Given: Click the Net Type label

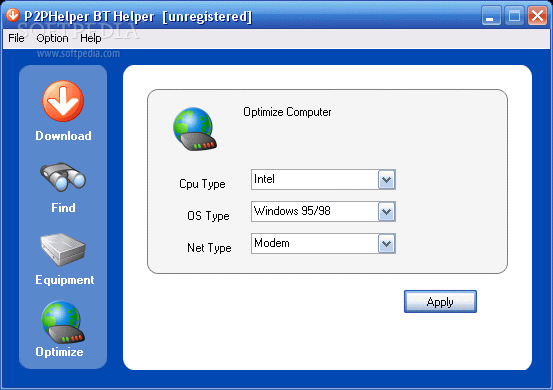Looking at the screenshot, I should point(209,248).
